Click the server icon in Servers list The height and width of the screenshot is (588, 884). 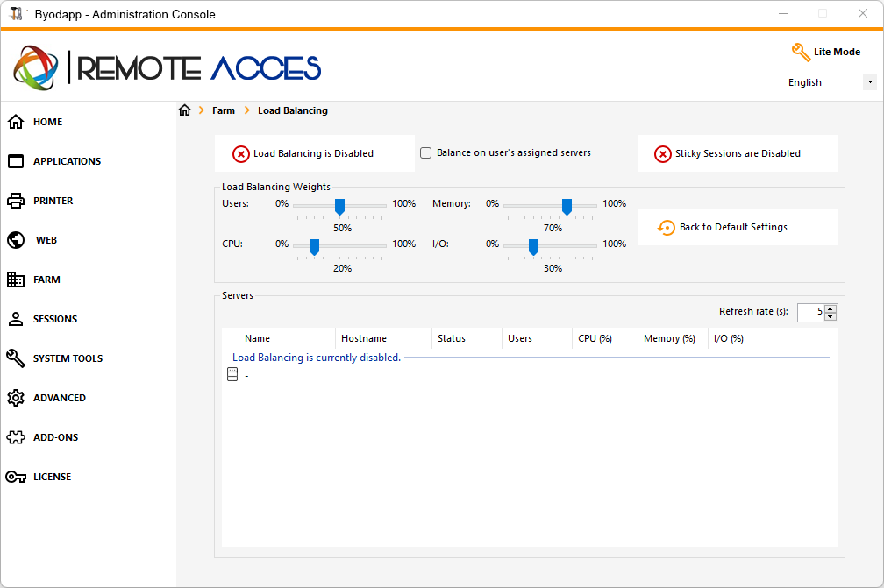pos(232,374)
